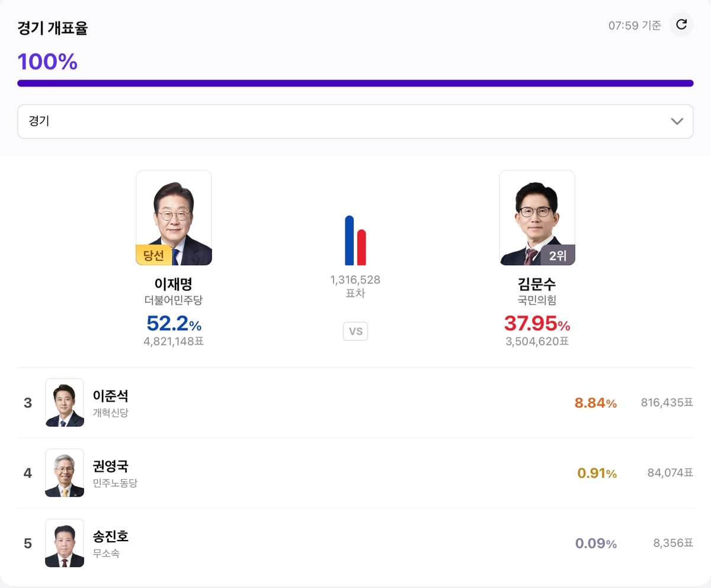Click the blue and red bar chart

point(355,240)
